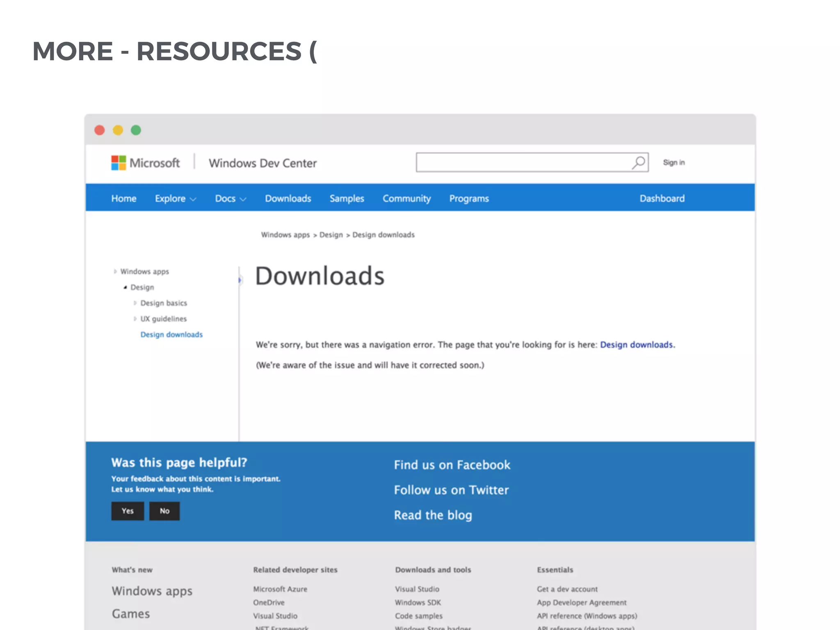Open the Microsoft Azure footer link

[280, 589]
